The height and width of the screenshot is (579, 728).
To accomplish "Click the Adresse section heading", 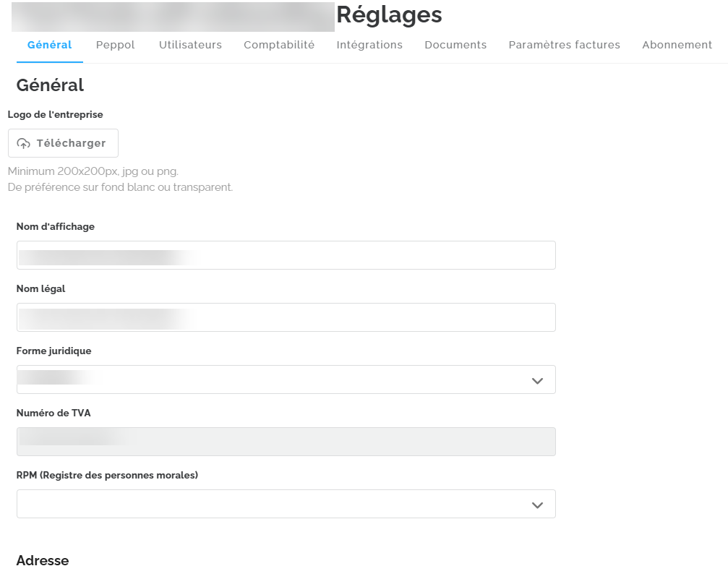I will (x=43, y=560).
